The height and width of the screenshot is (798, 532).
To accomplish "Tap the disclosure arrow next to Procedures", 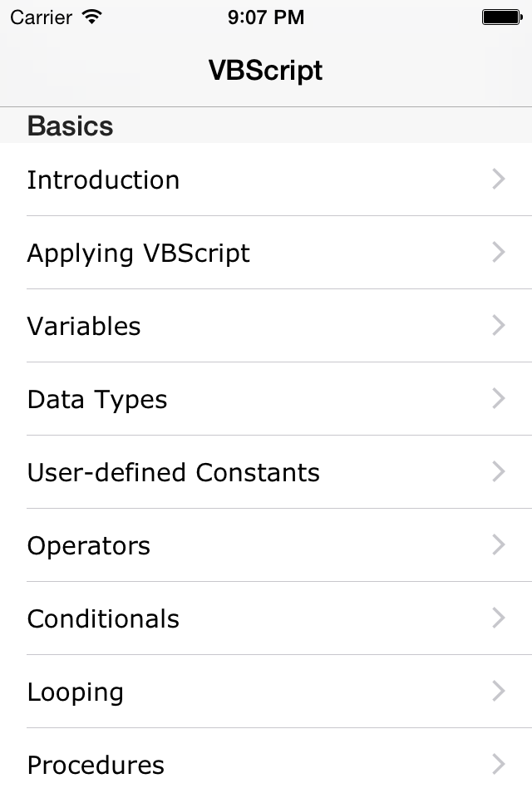I will tap(498, 765).
